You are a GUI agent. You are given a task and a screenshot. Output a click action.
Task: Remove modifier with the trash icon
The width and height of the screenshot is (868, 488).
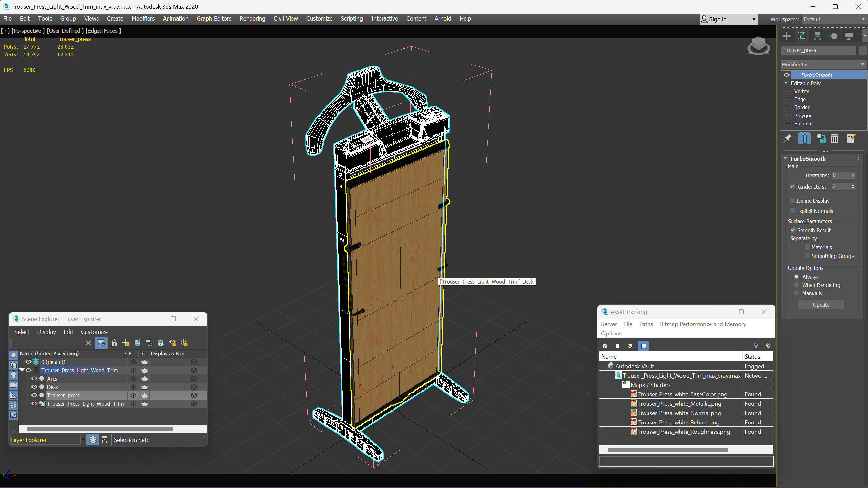coord(834,138)
